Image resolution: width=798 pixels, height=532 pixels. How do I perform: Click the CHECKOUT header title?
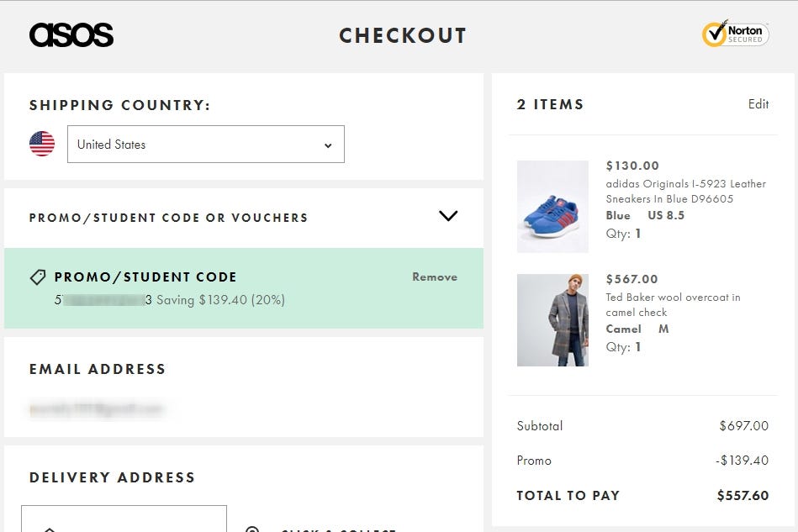[402, 35]
